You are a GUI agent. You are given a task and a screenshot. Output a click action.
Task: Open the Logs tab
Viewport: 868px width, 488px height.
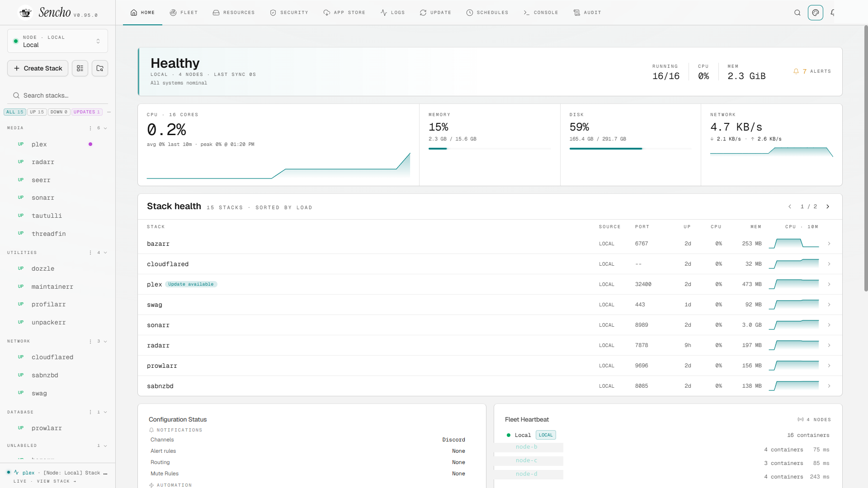pos(392,13)
